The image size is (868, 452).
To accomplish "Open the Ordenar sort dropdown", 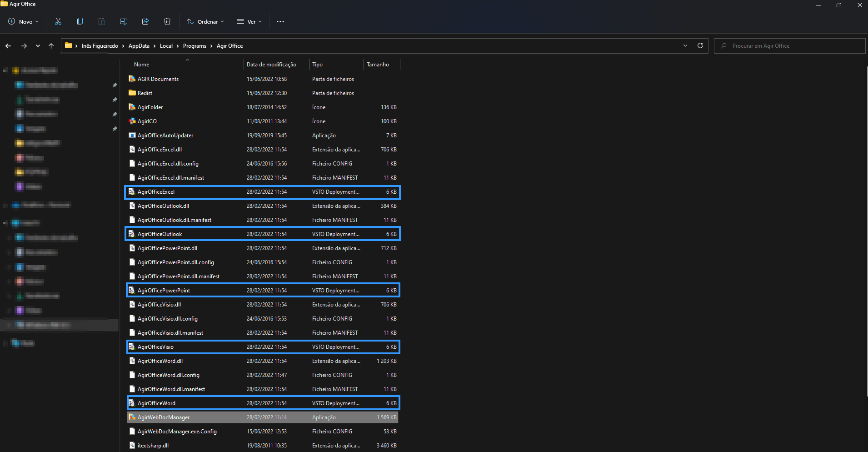I will click(x=205, y=21).
